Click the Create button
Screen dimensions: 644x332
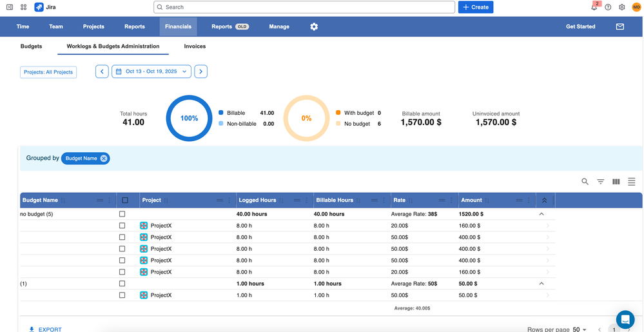[475, 7]
